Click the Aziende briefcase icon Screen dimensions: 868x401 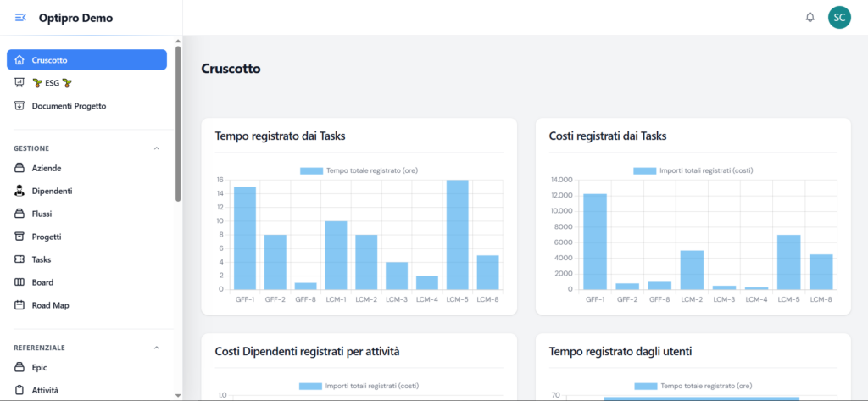(19, 168)
